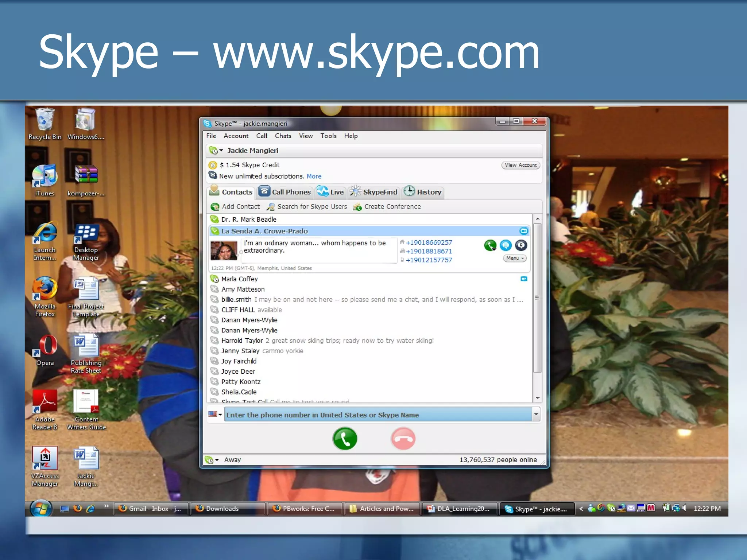Click video icon in La Senda's row
747x560 pixels.
pyautogui.click(x=523, y=231)
